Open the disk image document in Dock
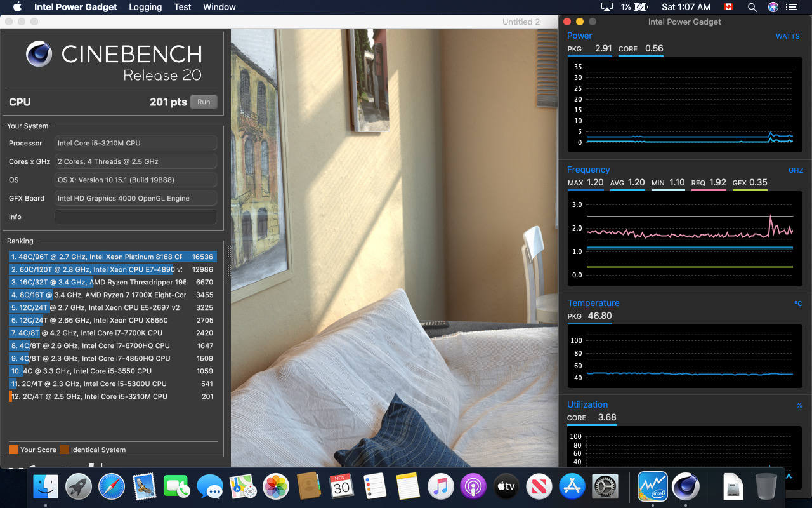Viewport: 812px width, 508px height. pyautogui.click(x=733, y=487)
